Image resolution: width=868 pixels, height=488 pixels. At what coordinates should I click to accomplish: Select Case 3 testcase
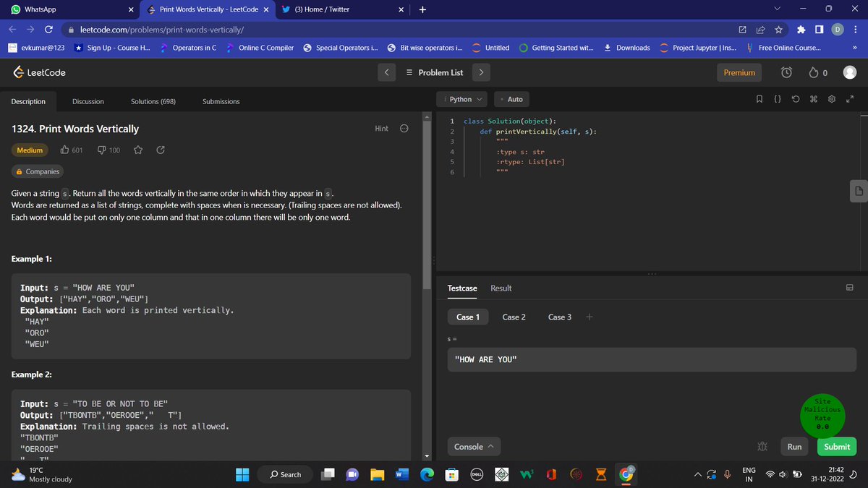[559, 317]
